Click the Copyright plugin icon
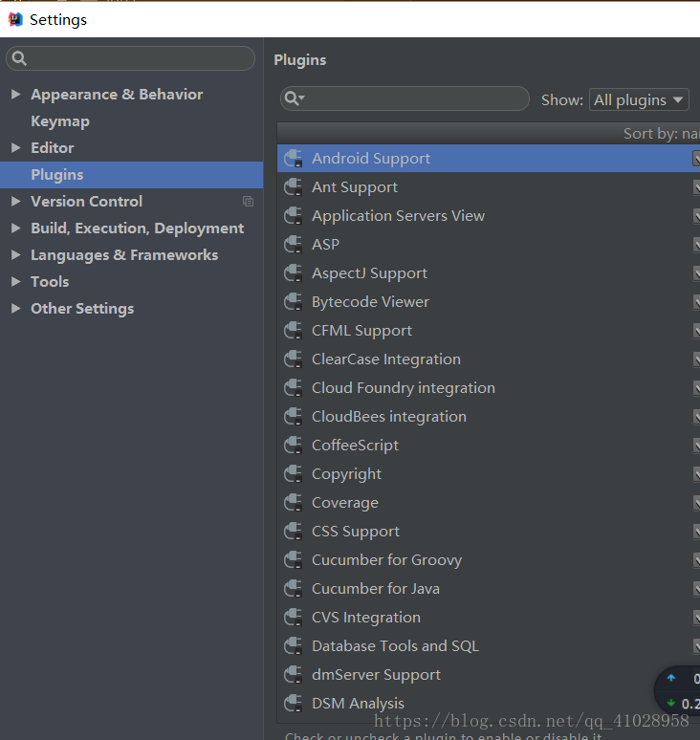700x740 pixels. coord(294,474)
